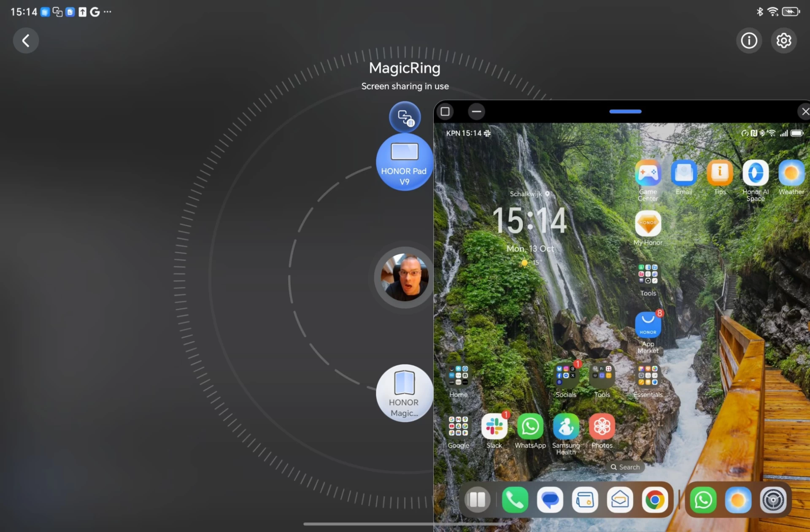
Task: Minimize the shared phone window
Action: tap(476, 111)
